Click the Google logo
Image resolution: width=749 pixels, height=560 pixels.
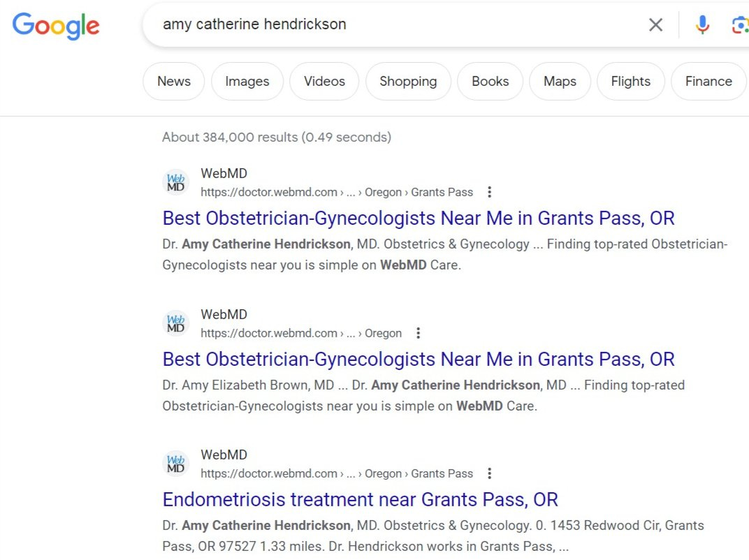tap(56, 26)
